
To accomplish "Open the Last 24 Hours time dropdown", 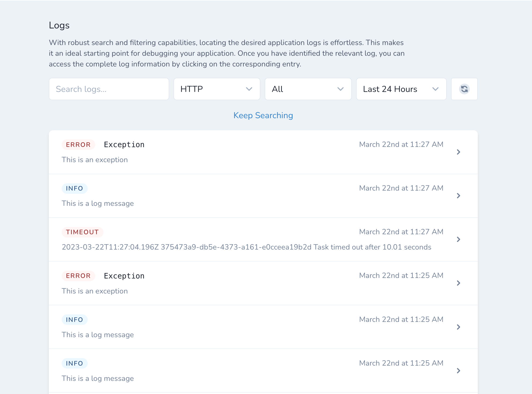I will click(x=401, y=89).
